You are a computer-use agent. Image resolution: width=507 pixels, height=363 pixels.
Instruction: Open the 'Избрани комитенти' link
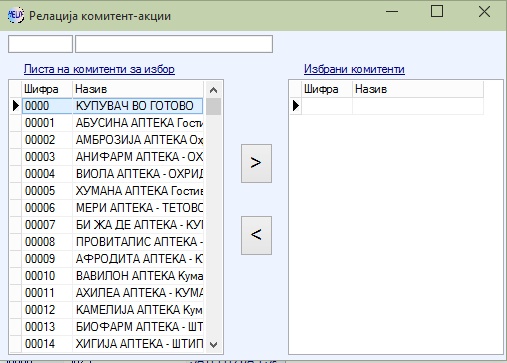coord(354,69)
